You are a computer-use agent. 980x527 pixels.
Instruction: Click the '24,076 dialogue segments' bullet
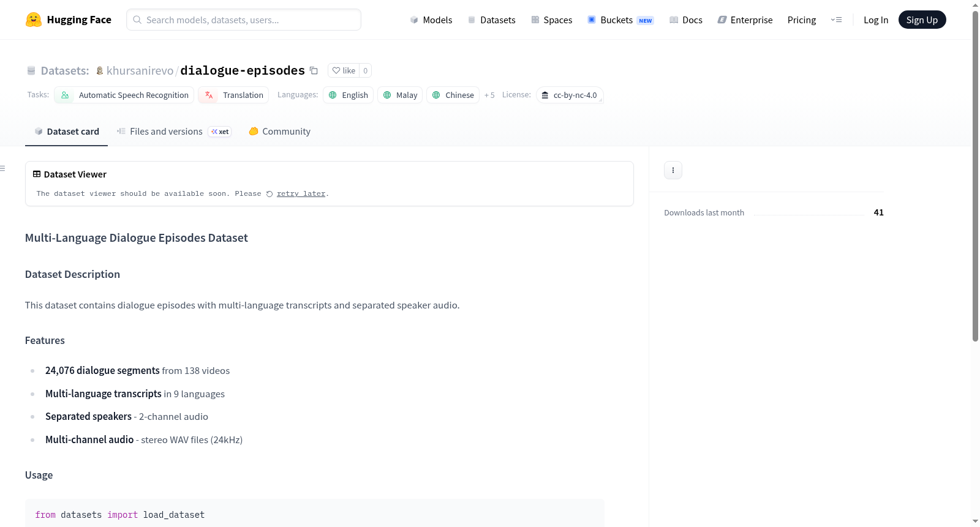click(137, 370)
